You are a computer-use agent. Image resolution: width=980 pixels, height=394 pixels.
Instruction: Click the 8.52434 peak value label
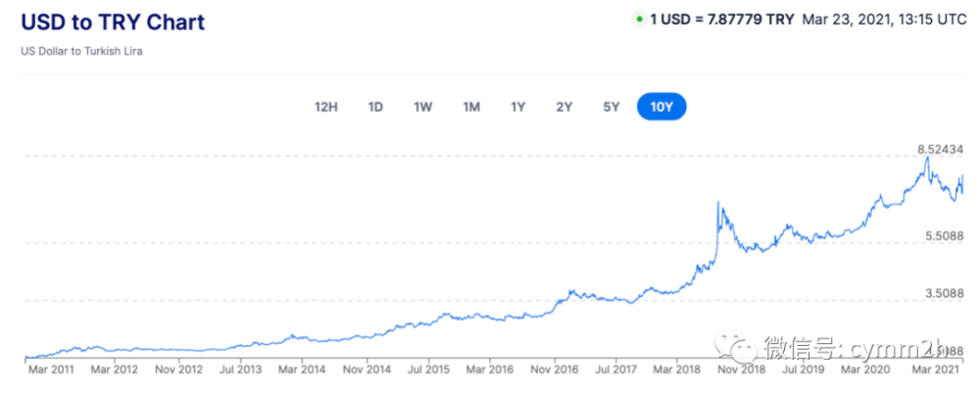[x=940, y=149]
